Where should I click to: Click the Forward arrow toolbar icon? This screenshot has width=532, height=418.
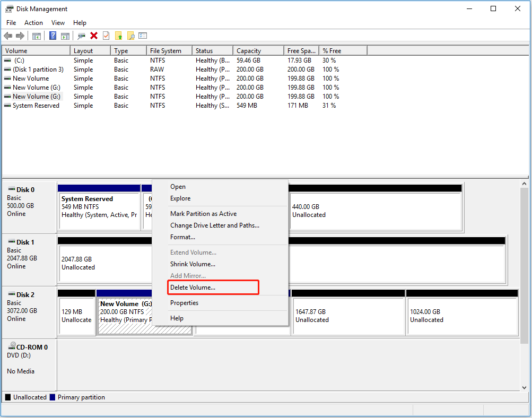(x=20, y=36)
